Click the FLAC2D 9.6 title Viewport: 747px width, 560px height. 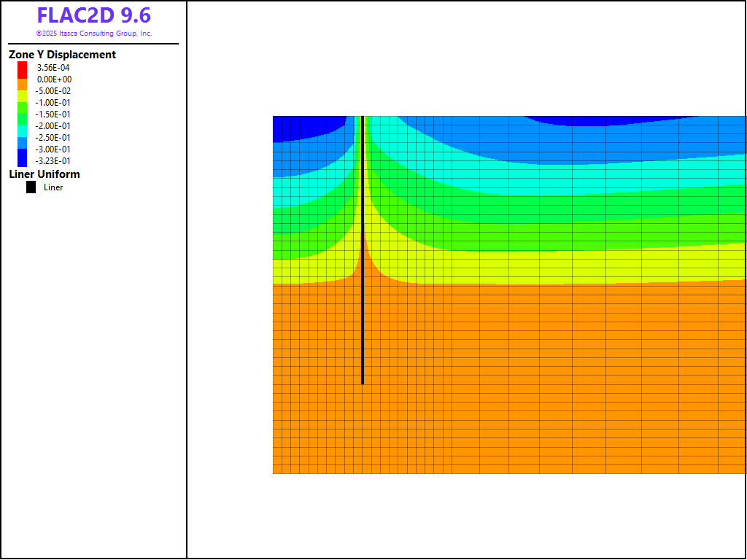(93, 15)
